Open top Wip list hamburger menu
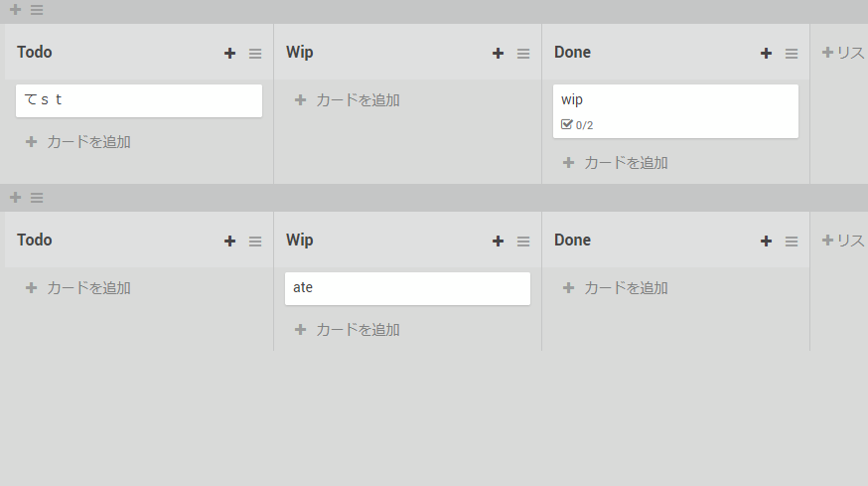Viewport: 868px width, 486px height. tap(523, 54)
